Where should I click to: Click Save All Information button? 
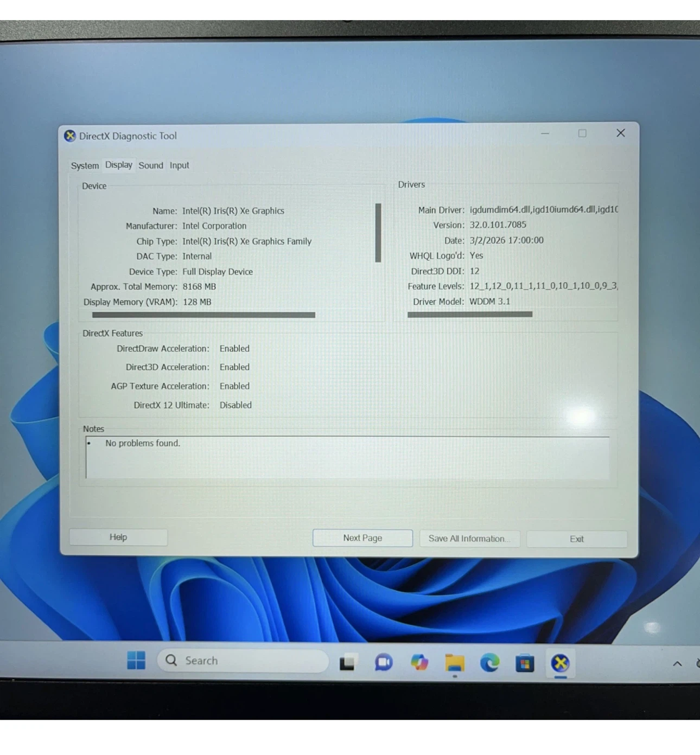pyautogui.click(x=469, y=539)
